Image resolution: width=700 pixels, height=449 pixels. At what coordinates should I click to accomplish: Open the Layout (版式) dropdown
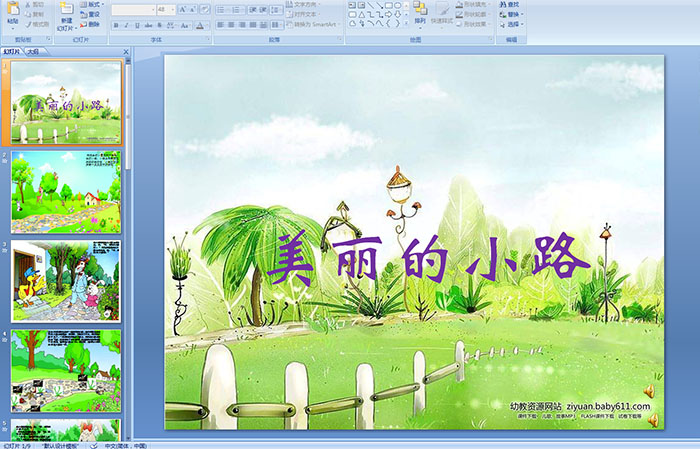point(92,4)
